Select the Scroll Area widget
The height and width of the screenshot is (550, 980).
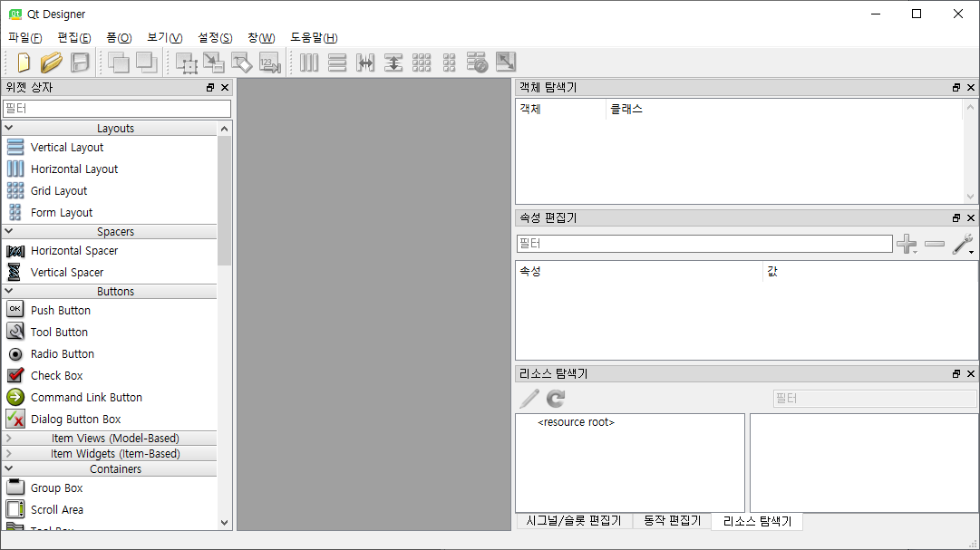[110, 510]
